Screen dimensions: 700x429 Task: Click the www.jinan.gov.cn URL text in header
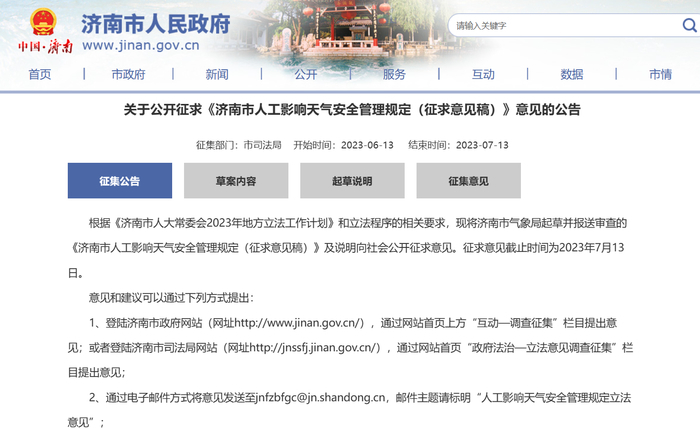point(141,46)
